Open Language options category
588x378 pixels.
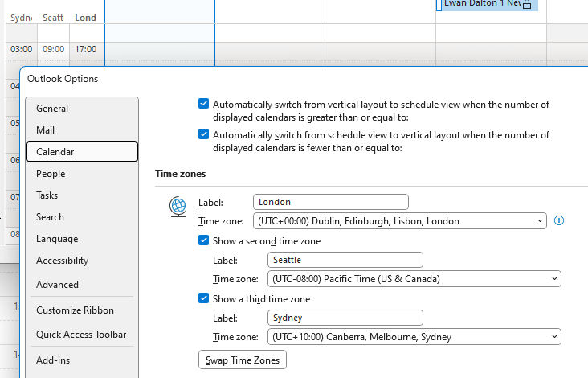pyautogui.click(x=82, y=239)
